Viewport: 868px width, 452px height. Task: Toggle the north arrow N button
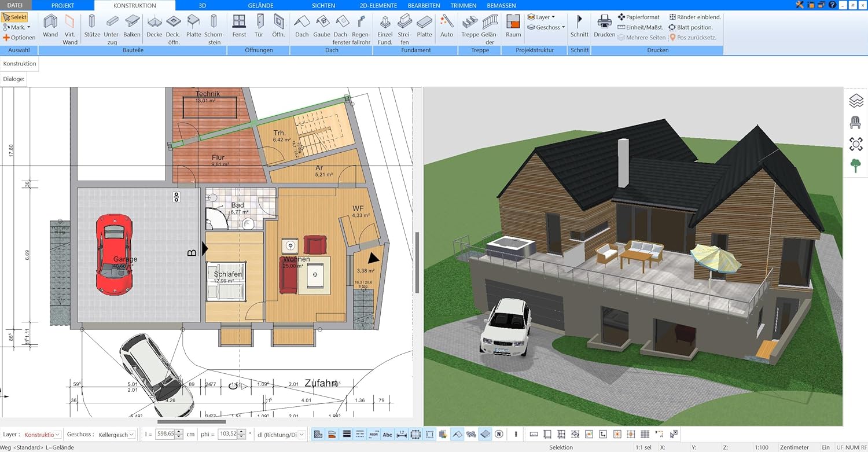point(499,434)
